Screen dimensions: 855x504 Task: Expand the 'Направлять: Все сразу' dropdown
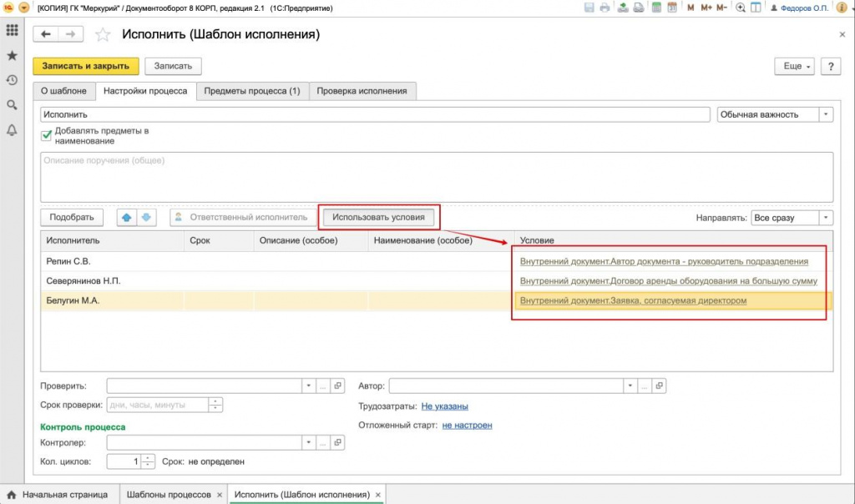point(826,218)
